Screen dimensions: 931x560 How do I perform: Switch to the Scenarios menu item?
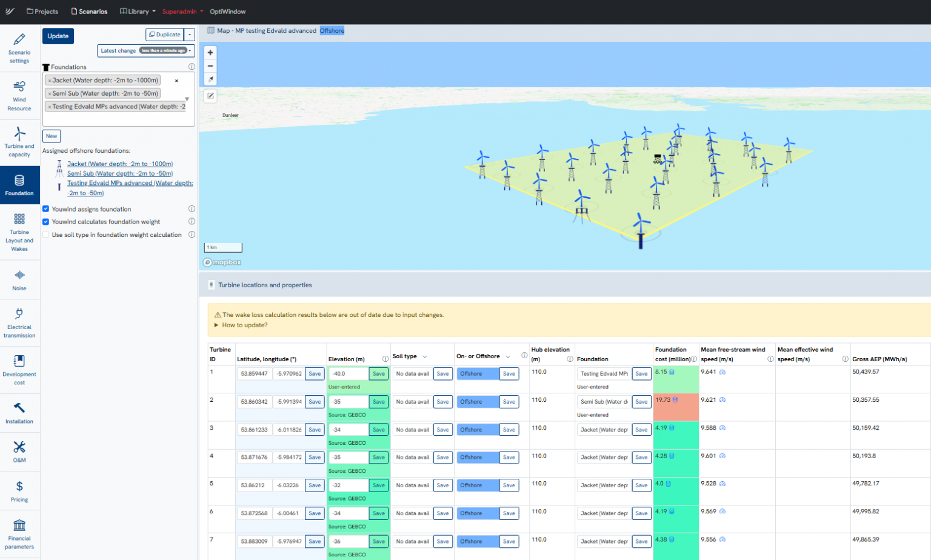(x=89, y=11)
